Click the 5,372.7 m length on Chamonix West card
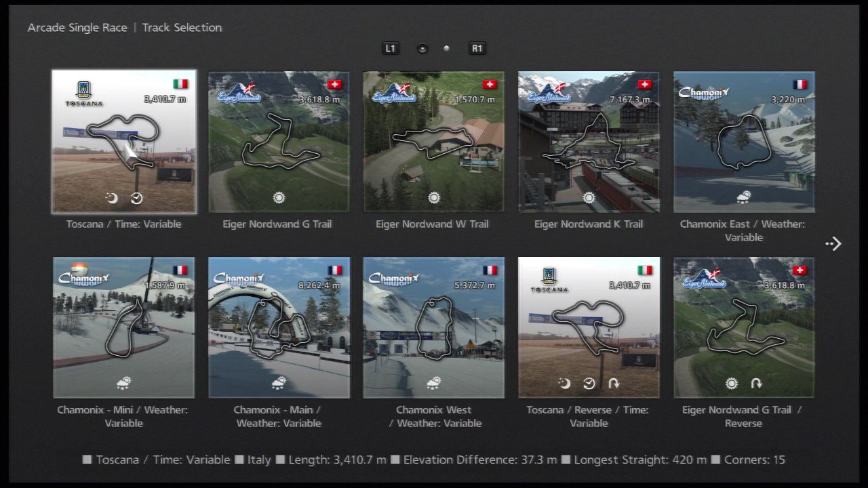The width and height of the screenshot is (868, 488). click(475, 285)
